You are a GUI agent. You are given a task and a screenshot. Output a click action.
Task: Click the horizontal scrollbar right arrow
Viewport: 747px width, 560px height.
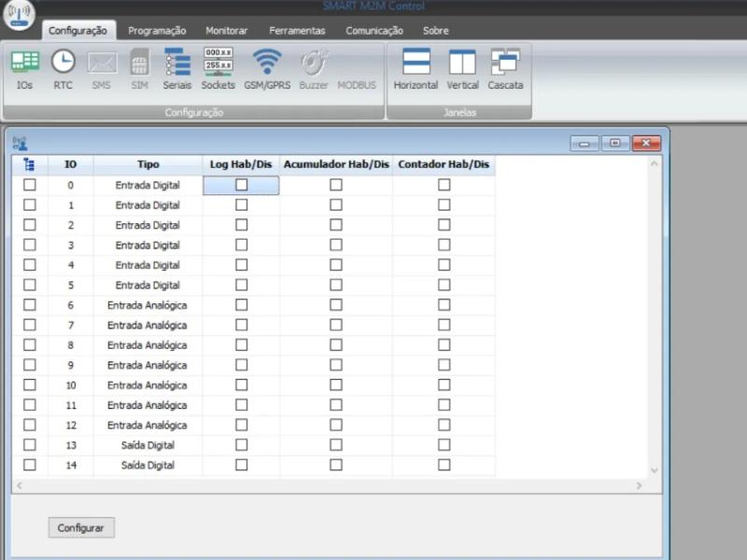[639, 486]
